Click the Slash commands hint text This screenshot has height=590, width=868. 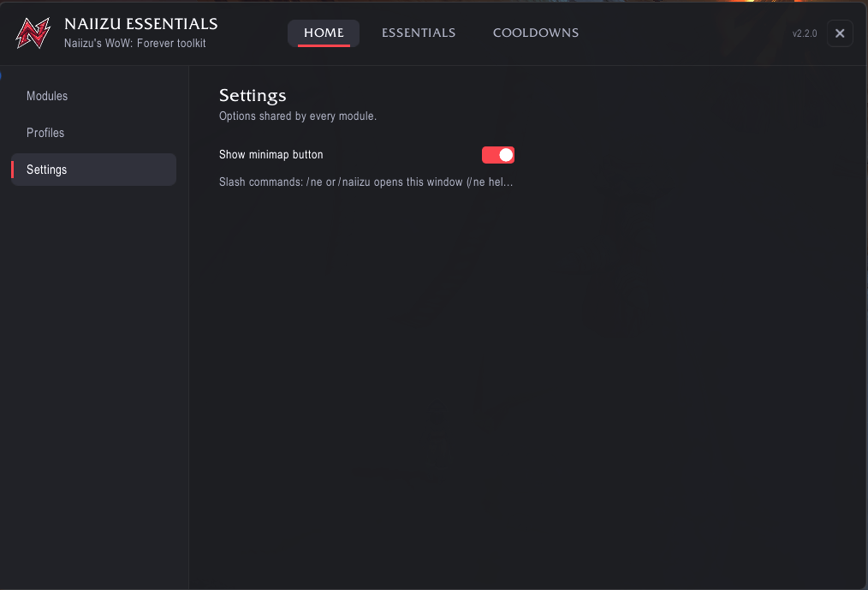pos(366,182)
